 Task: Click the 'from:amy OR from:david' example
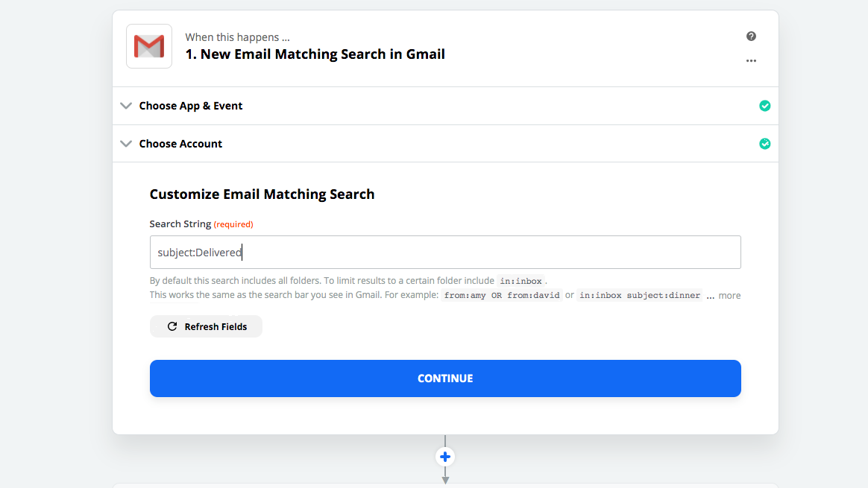[502, 296]
